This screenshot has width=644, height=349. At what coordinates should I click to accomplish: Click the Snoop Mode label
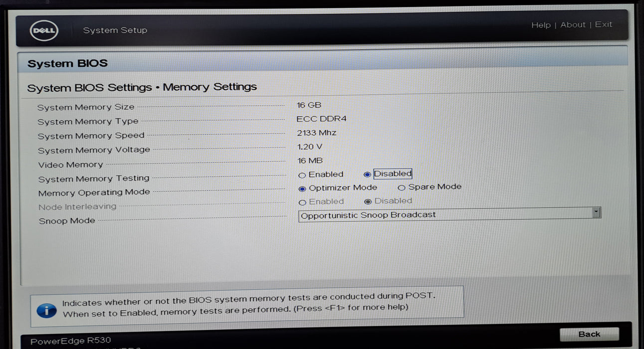coord(67,221)
